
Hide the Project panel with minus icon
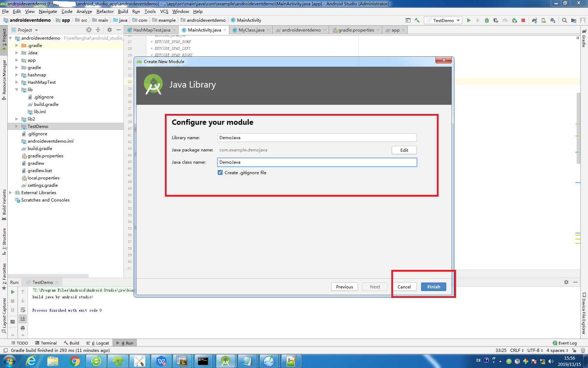[119, 30]
